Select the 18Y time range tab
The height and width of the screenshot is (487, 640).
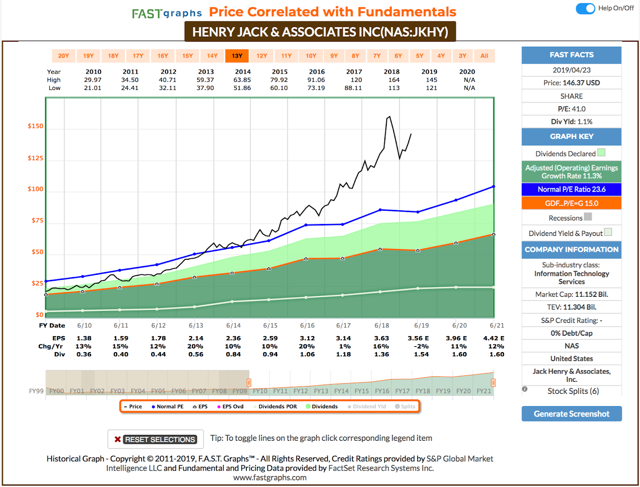tap(113, 56)
